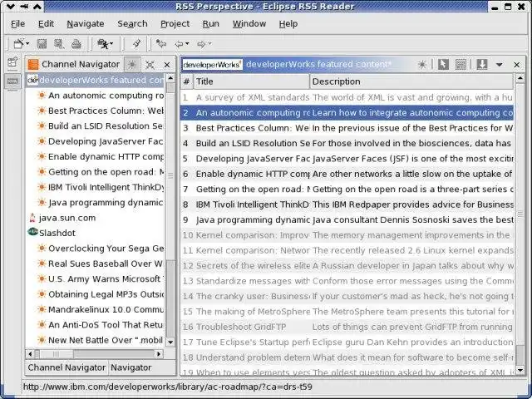Select 'U.S. Army Warns Microsoft' tree item

point(106,279)
